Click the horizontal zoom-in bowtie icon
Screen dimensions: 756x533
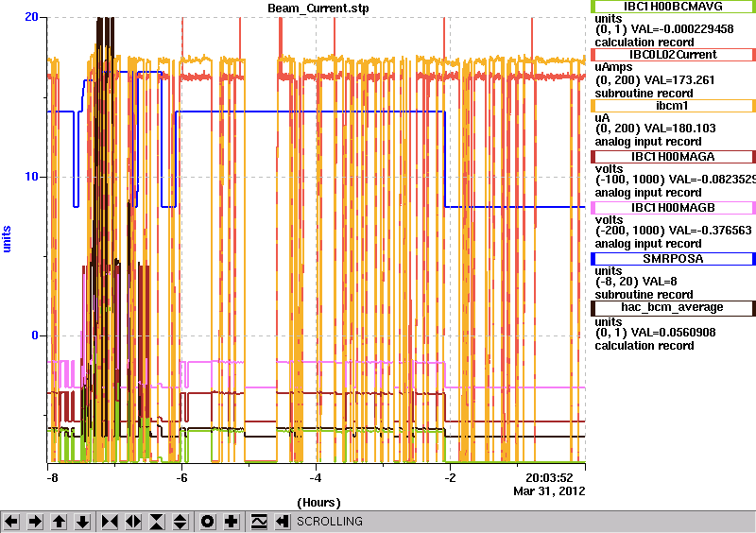pyautogui.click(x=110, y=522)
